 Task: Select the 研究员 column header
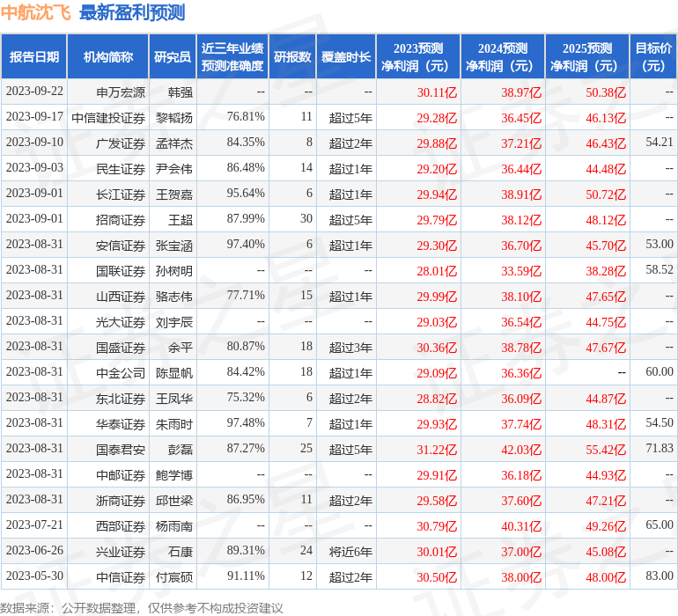point(173,57)
